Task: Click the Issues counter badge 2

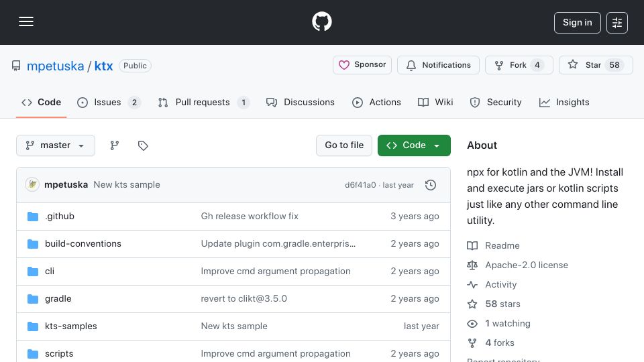Action: pos(134,102)
